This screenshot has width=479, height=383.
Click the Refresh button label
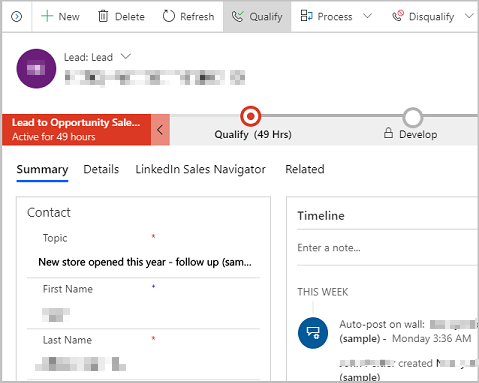(x=197, y=16)
